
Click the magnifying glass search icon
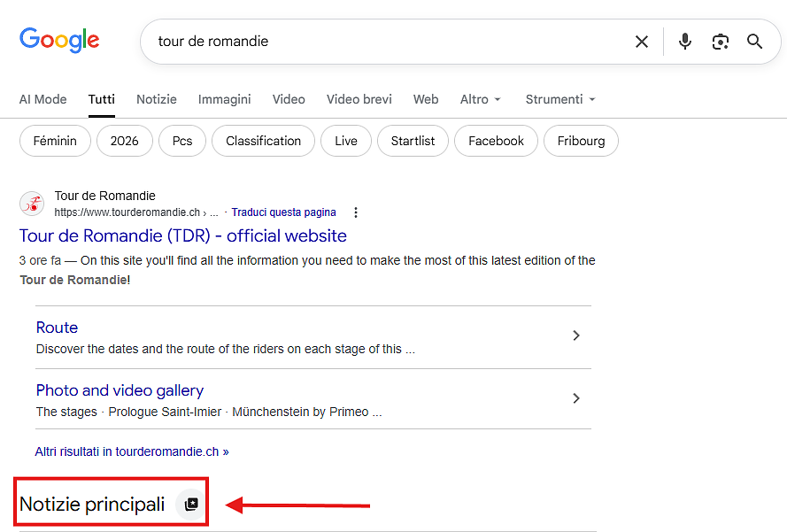click(754, 42)
